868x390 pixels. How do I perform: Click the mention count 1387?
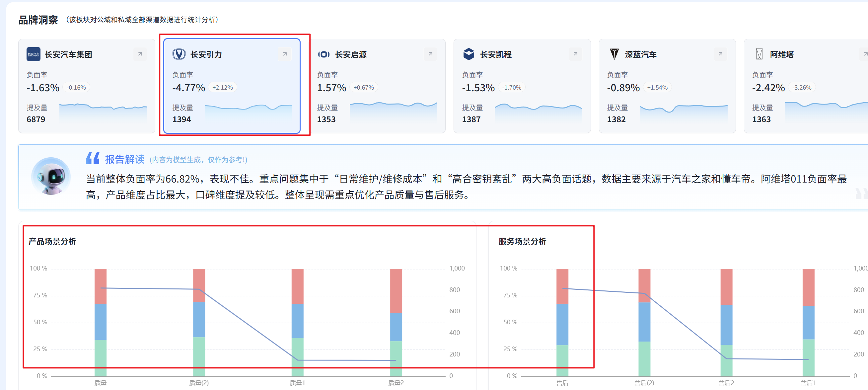coord(471,119)
